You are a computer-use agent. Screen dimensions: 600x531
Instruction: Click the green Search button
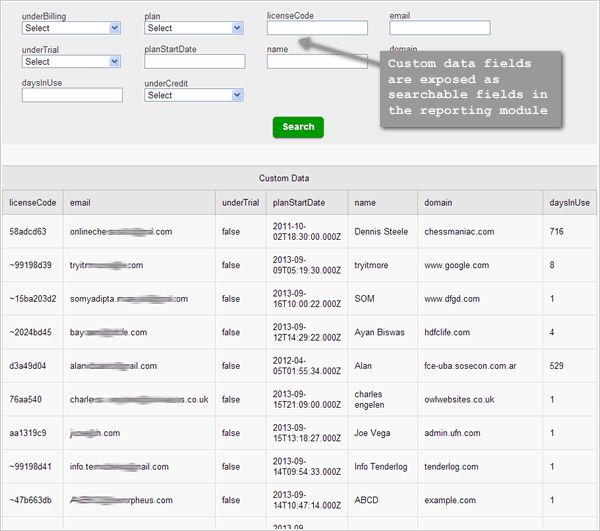click(298, 127)
